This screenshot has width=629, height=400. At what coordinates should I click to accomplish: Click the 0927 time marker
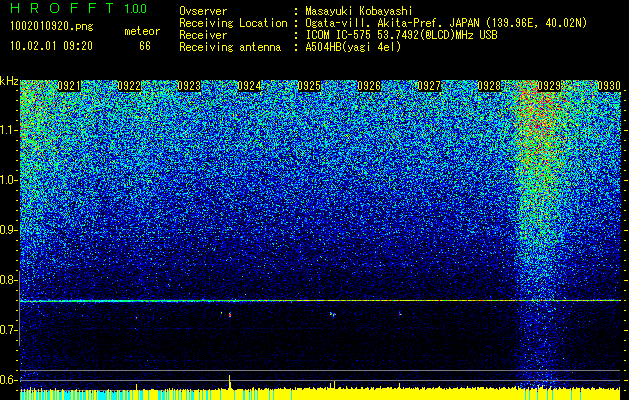click(429, 86)
